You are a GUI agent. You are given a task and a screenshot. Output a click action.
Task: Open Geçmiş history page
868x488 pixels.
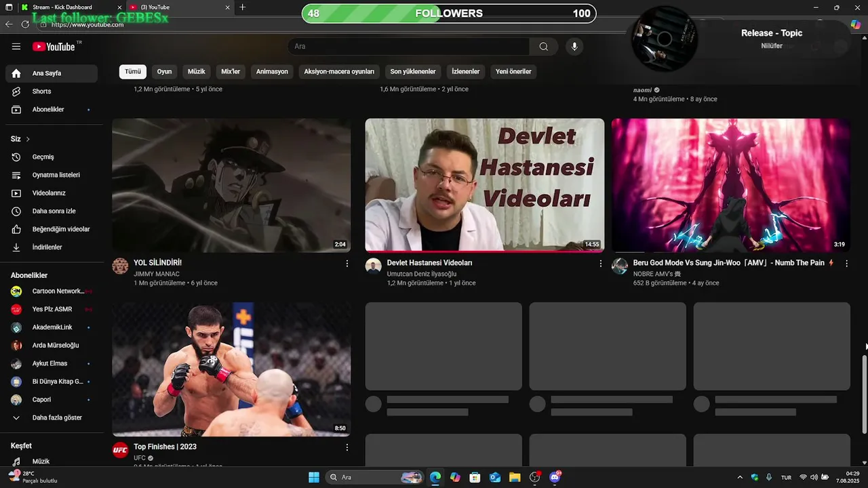[x=52, y=157]
